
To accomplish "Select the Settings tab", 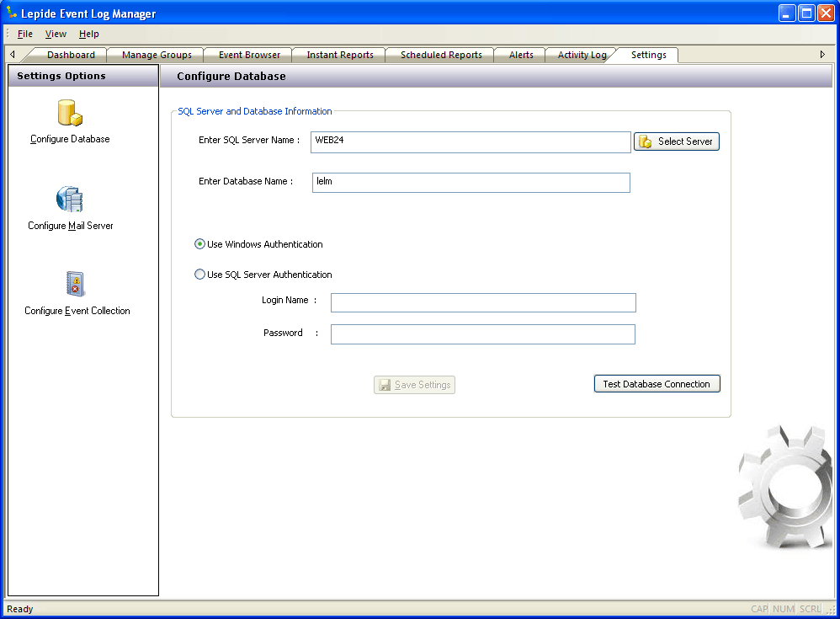I will coord(648,55).
